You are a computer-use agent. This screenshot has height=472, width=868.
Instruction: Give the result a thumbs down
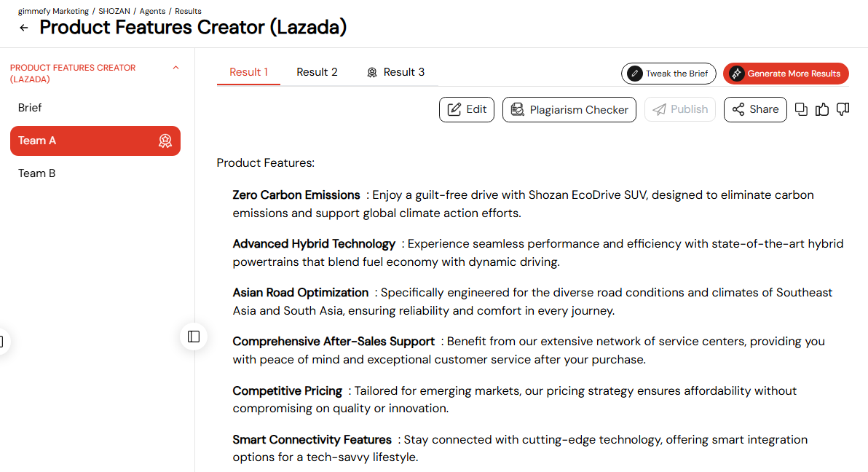click(843, 109)
